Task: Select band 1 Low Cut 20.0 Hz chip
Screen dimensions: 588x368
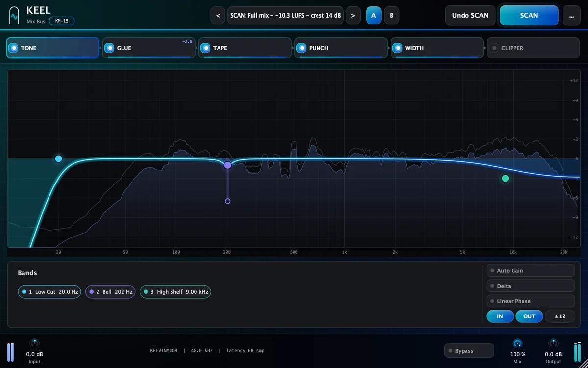Action: [x=49, y=292]
